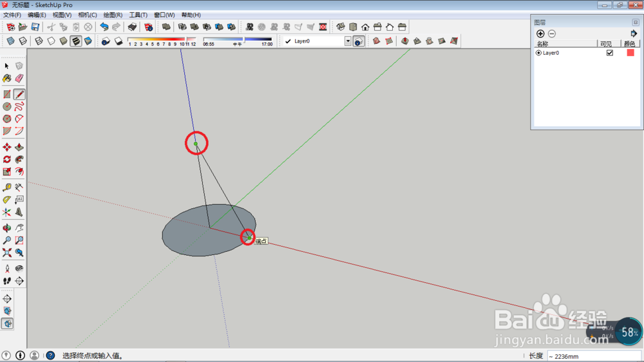
Task: Select the Circle drawing tool
Action: [6, 106]
